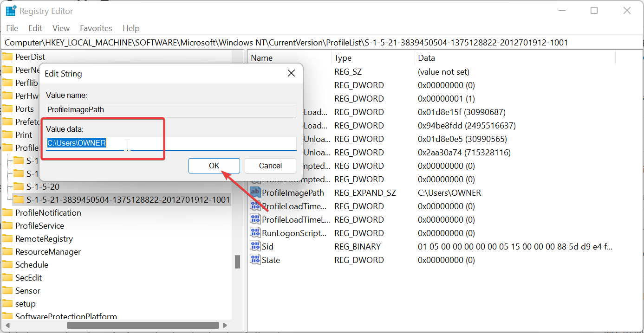The height and width of the screenshot is (333, 644).
Task: Select the Perflib key label
Action: pos(26,83)
